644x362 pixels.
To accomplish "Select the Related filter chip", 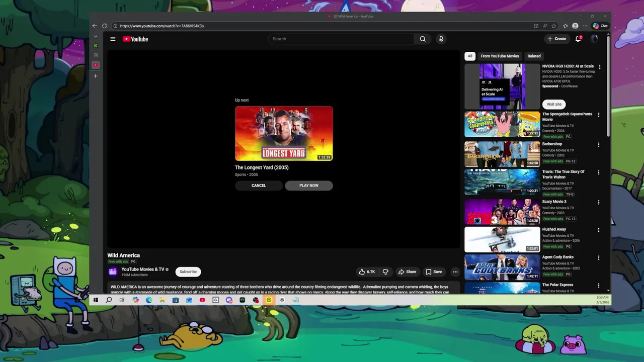I will coord(534,56).
